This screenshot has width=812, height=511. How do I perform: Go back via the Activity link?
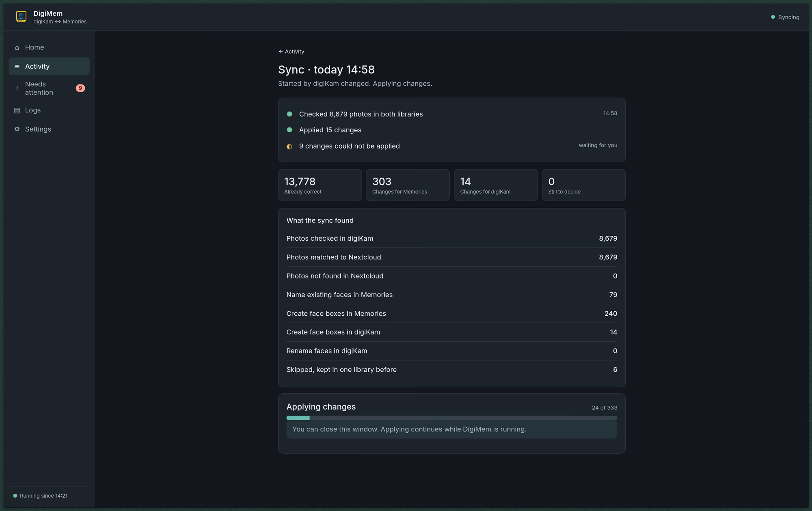(x=291, y=52)
